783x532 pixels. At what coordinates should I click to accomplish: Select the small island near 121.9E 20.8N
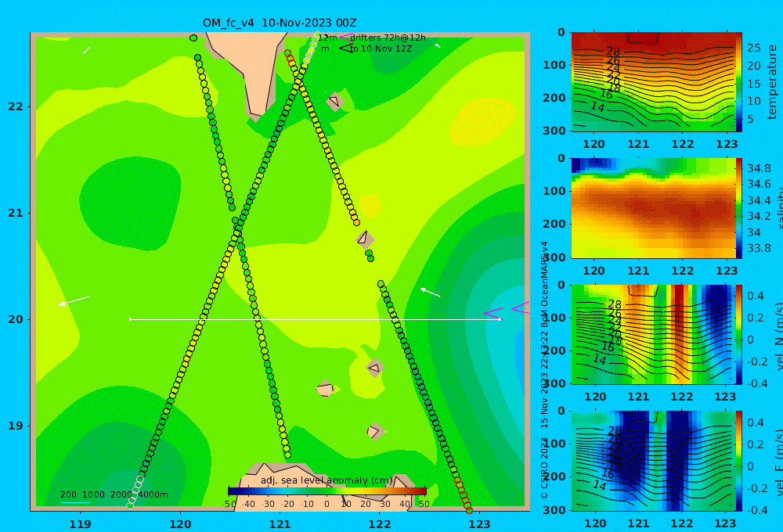(365, 239)
